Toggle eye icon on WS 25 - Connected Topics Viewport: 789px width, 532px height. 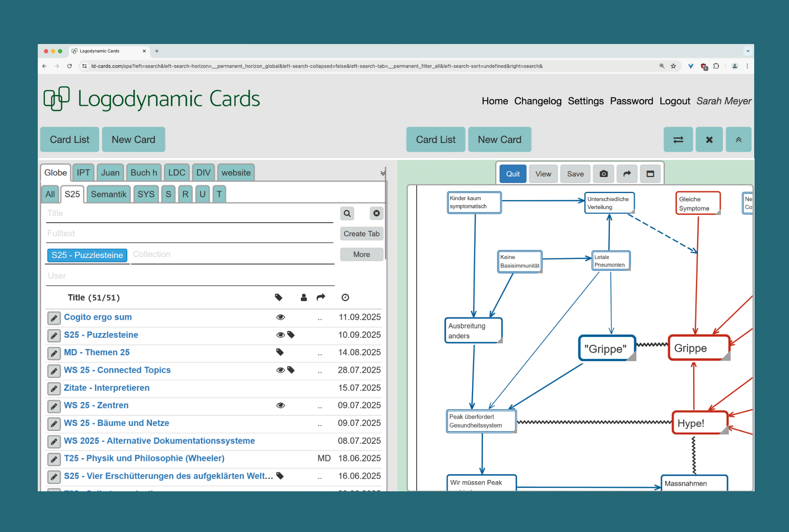coord(280,370)
